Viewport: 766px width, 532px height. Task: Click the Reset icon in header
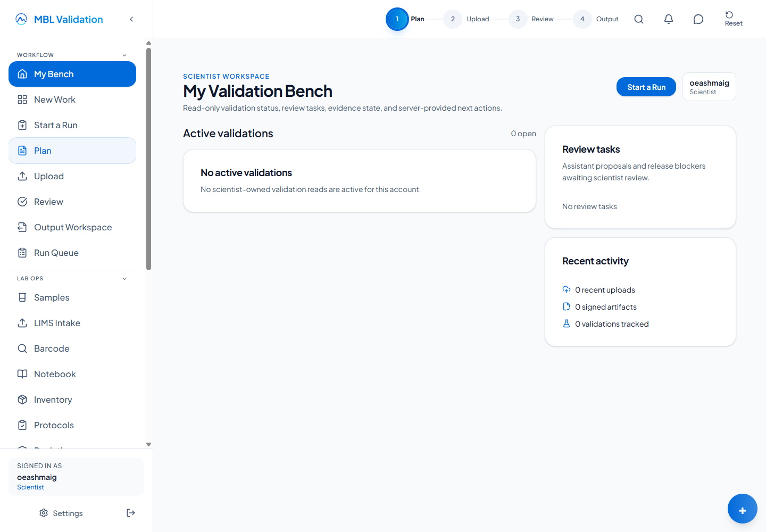pos(729,15)
